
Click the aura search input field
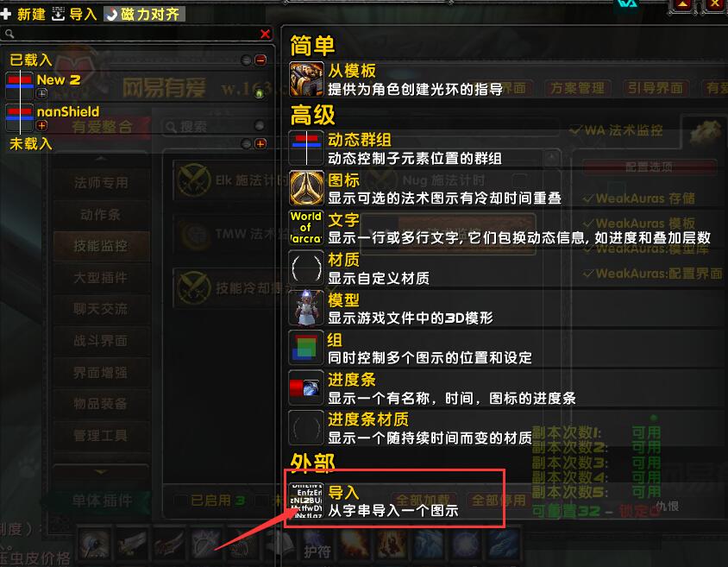pos(136,34)
